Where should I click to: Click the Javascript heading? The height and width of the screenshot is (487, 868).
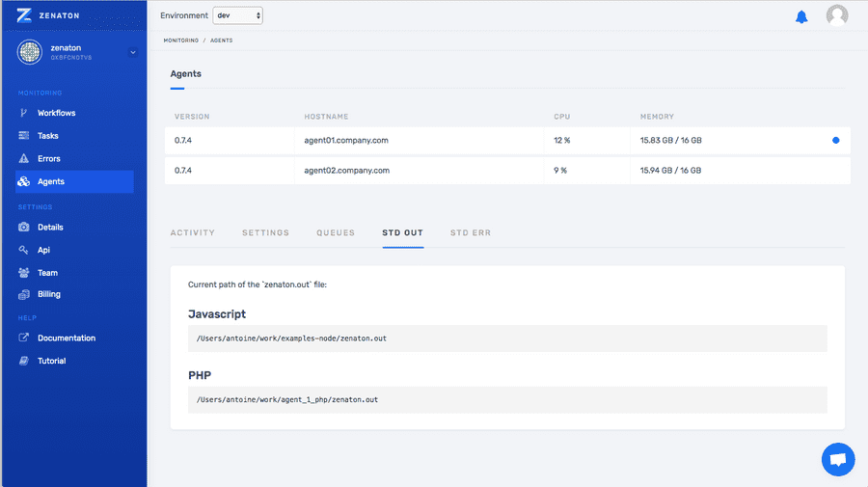[x=217, y=313]
